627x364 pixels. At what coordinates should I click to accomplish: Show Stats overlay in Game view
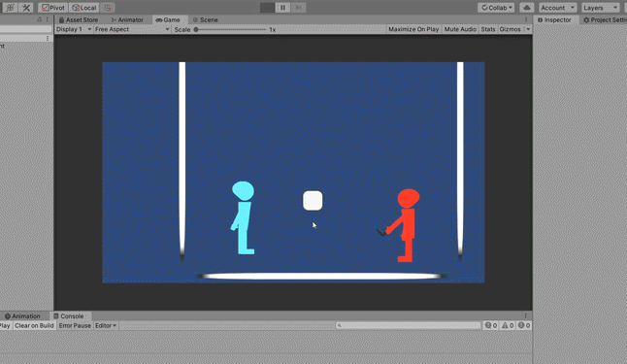pos(488,29)
